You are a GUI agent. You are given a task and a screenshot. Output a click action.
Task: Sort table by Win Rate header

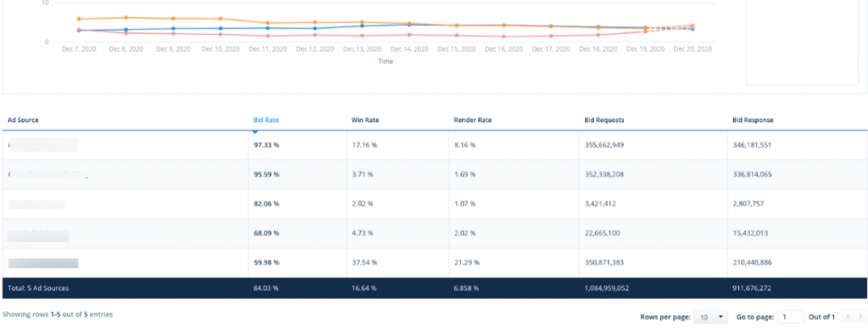364,120
